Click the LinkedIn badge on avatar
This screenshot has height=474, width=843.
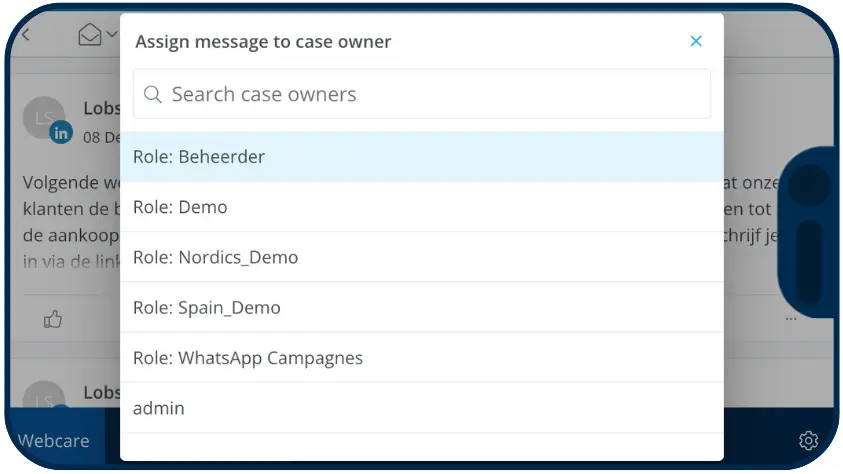[x=62, y=132]
